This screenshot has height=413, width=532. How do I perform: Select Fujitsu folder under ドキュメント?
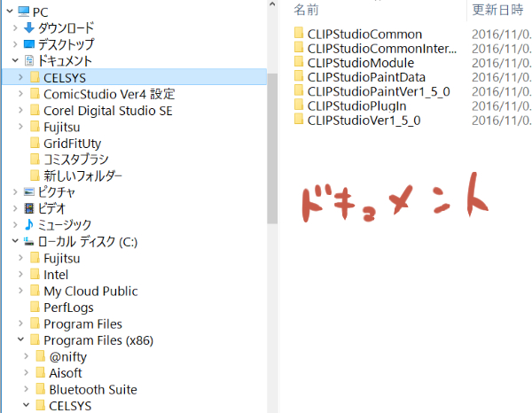point(62,127)
